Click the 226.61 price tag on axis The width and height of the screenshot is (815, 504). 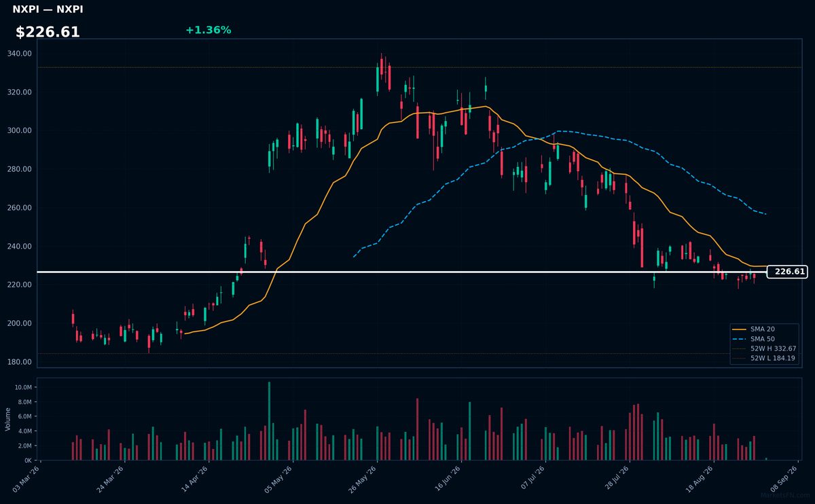pos(787,272)
